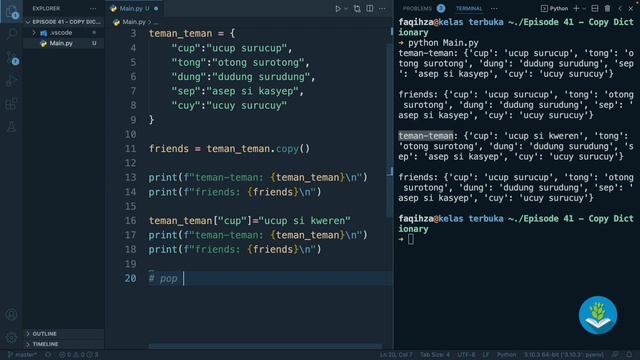The width and height of the screenshot is (640, 360).
Task: Split the terminal panel
Action: 595,9
